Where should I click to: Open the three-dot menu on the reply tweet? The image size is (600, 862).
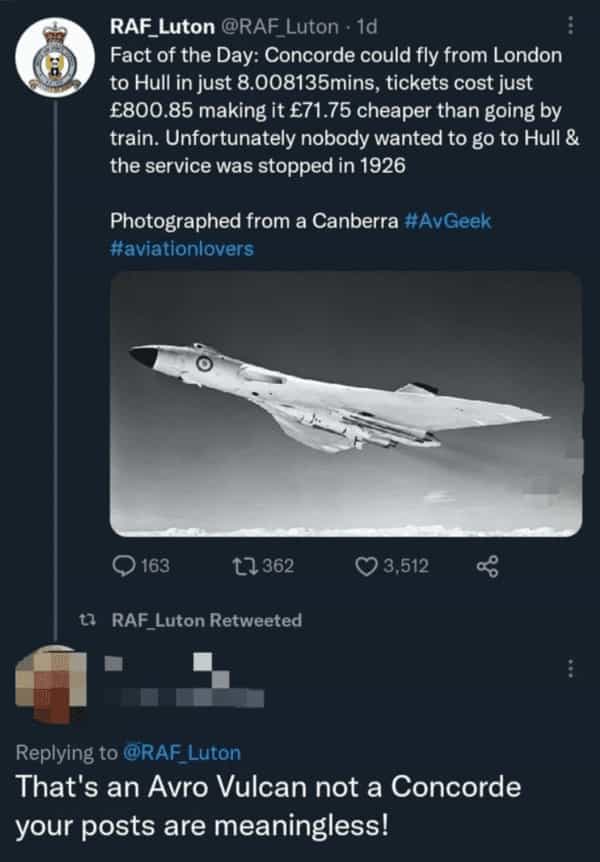(x=570, y=667)
